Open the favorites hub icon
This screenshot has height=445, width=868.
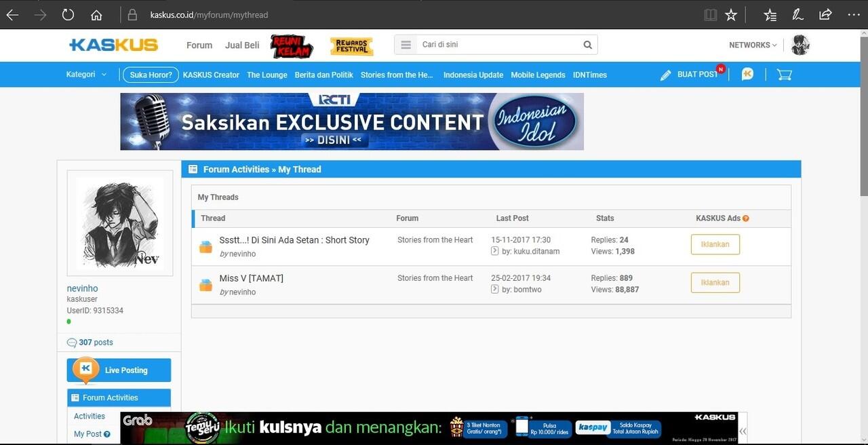[770, 15]
